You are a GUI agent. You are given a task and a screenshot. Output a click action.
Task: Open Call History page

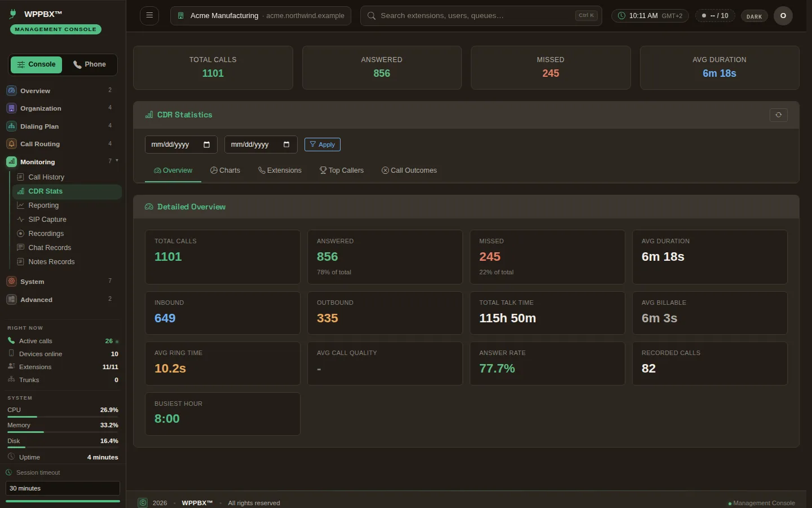click(67, 177)
